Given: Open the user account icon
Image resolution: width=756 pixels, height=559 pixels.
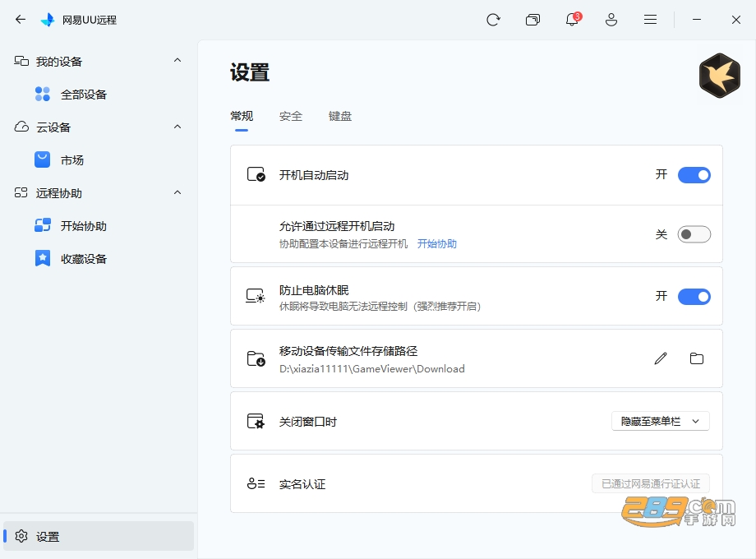Looking at the screenshot, I should tap(611, 20).
